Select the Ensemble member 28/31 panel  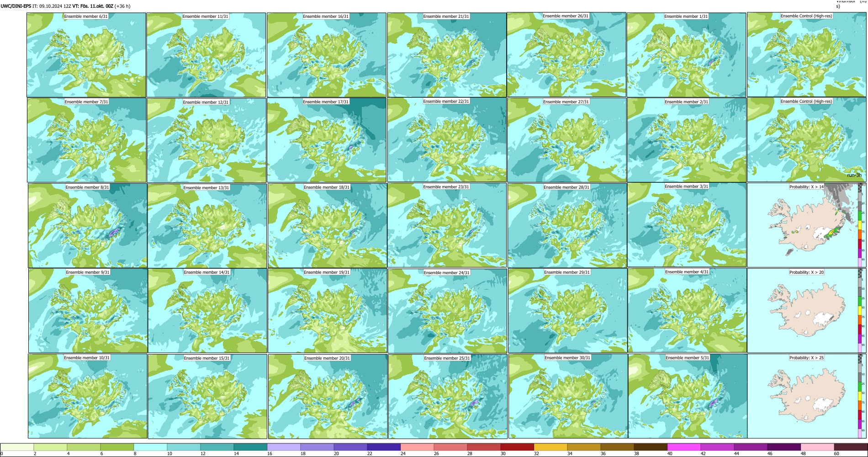point(567,226)
